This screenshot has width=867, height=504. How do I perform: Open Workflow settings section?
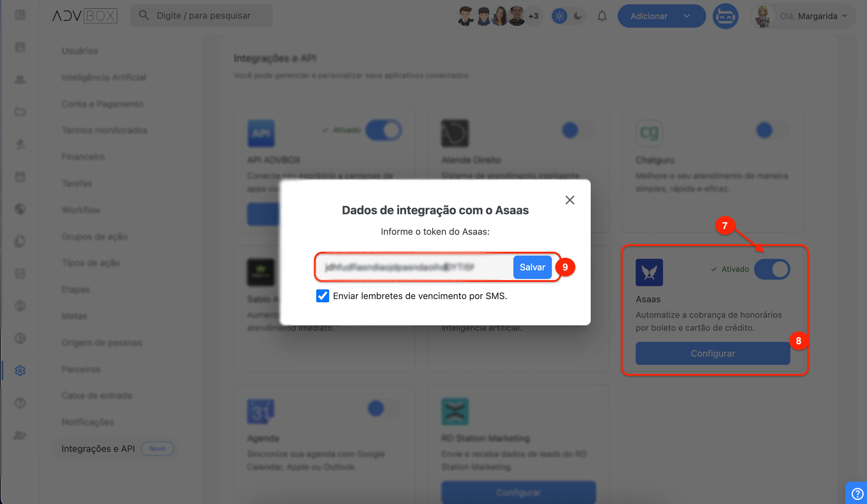point(81,210)
